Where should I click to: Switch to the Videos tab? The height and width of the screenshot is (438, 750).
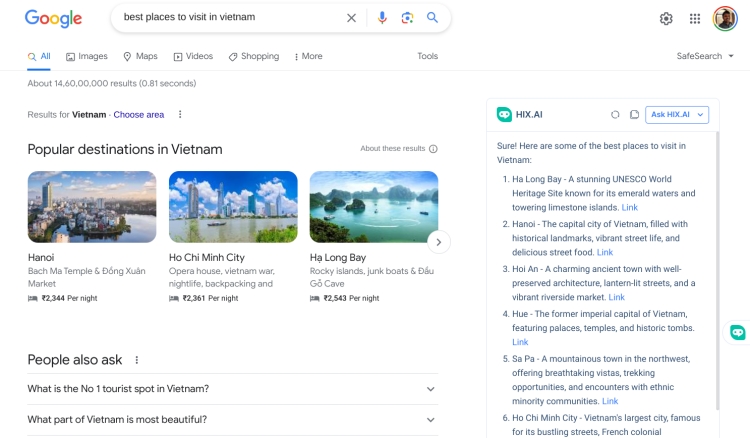point(193,56)
